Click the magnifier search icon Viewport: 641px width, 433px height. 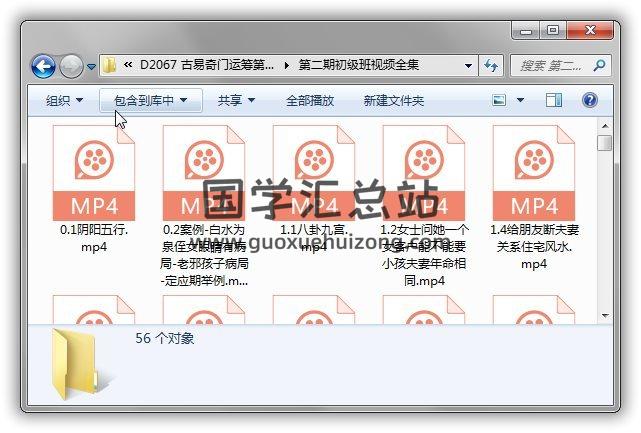tap(599, 65)
